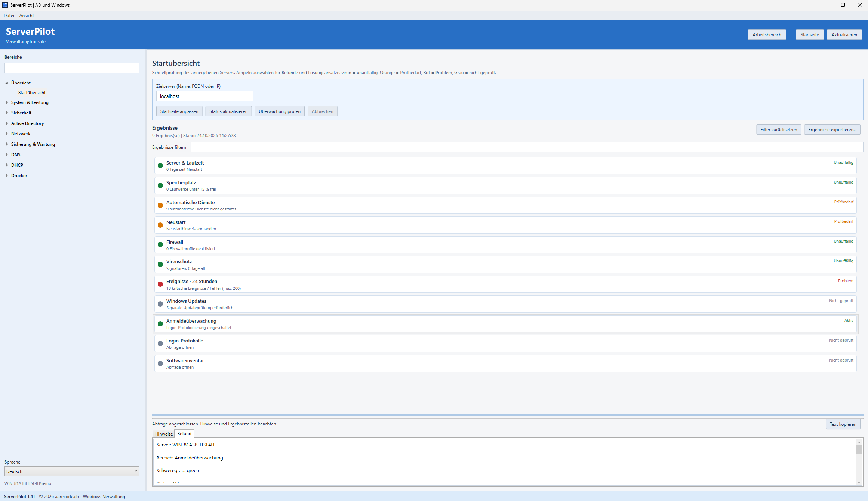Click the Text kopieren button
Viewport: 868px width, 501px height.
843,424
